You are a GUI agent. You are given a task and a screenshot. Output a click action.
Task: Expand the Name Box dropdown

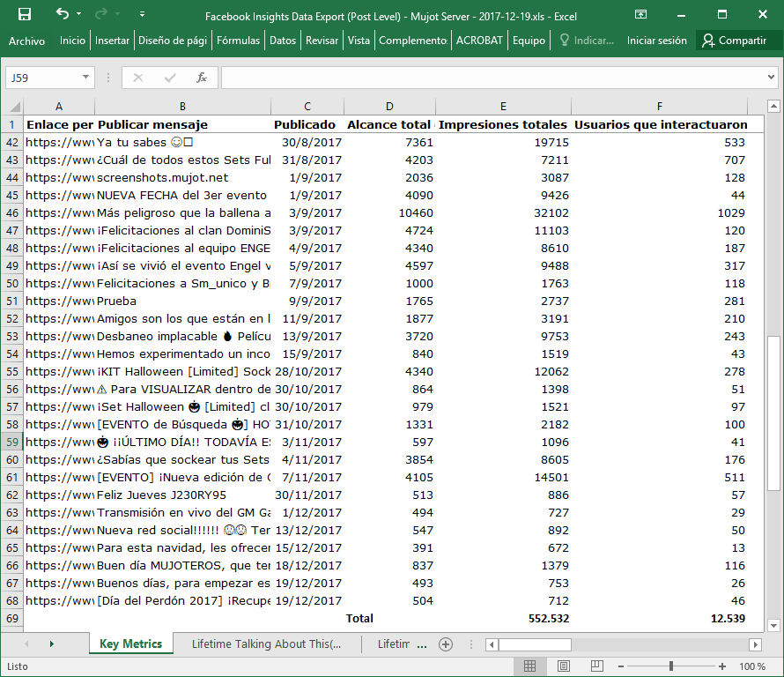click(85, 78)
